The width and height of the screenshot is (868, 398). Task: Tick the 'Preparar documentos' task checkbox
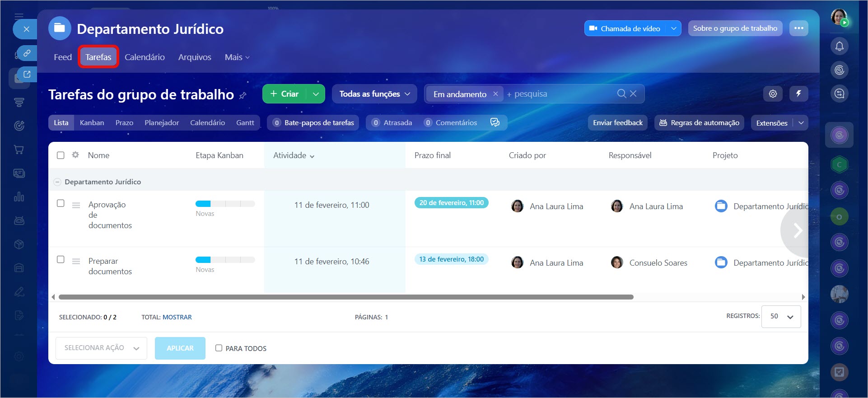pos(61,259)
